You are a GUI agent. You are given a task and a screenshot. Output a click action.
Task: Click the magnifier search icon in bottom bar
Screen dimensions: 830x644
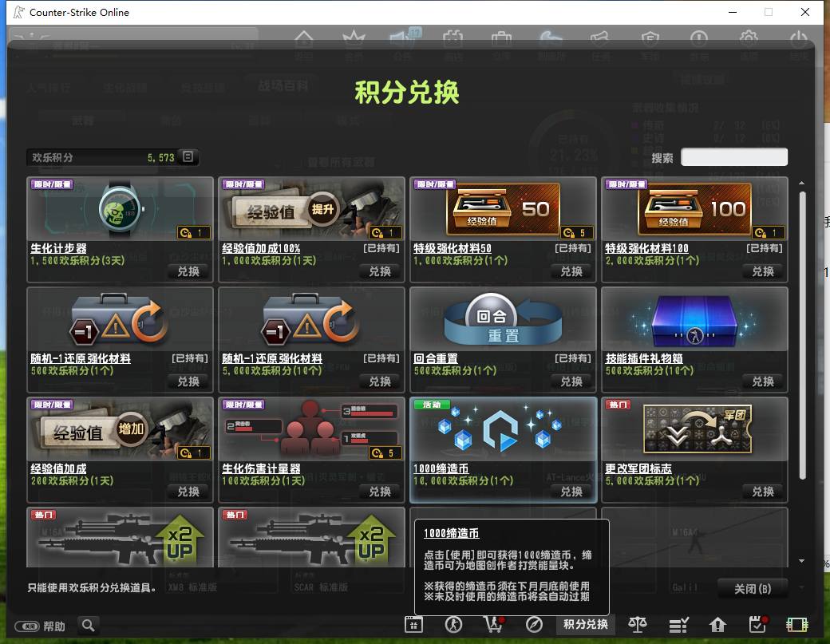coord(89,626)
